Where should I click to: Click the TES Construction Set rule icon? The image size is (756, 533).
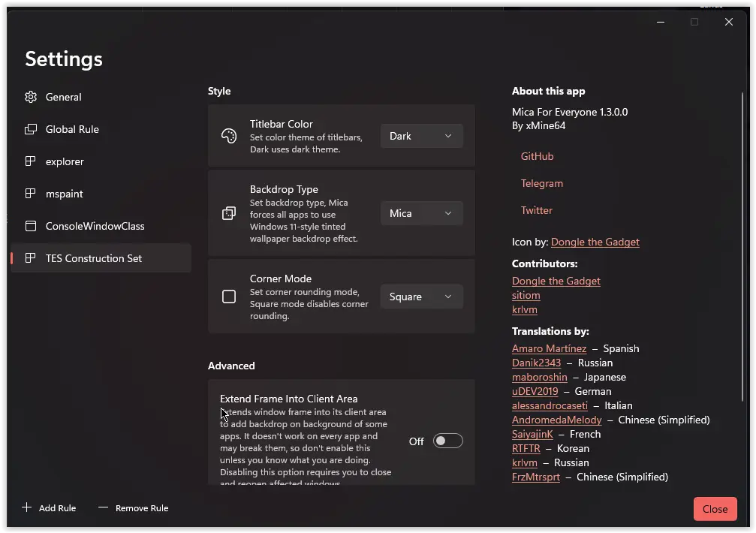30,258
